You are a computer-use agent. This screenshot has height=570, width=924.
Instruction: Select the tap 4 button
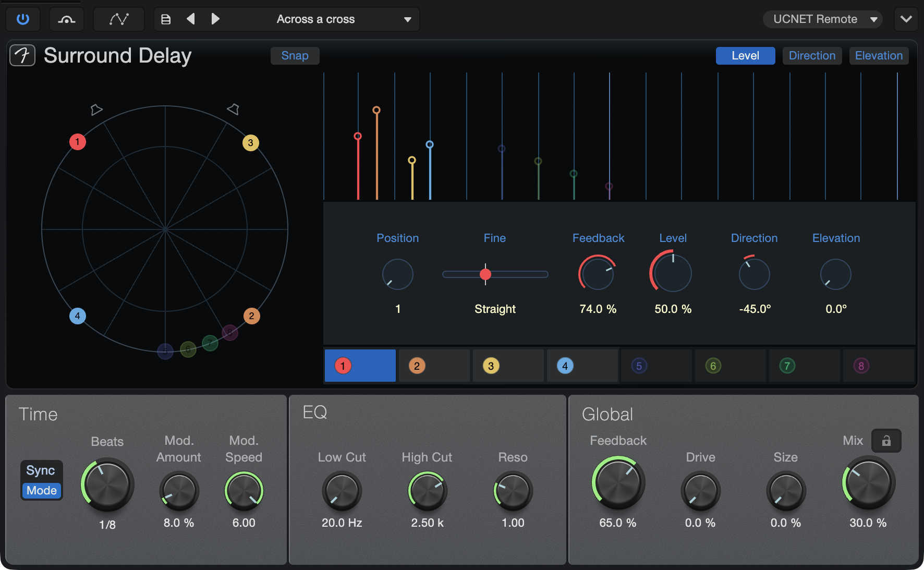coord(582,366)
